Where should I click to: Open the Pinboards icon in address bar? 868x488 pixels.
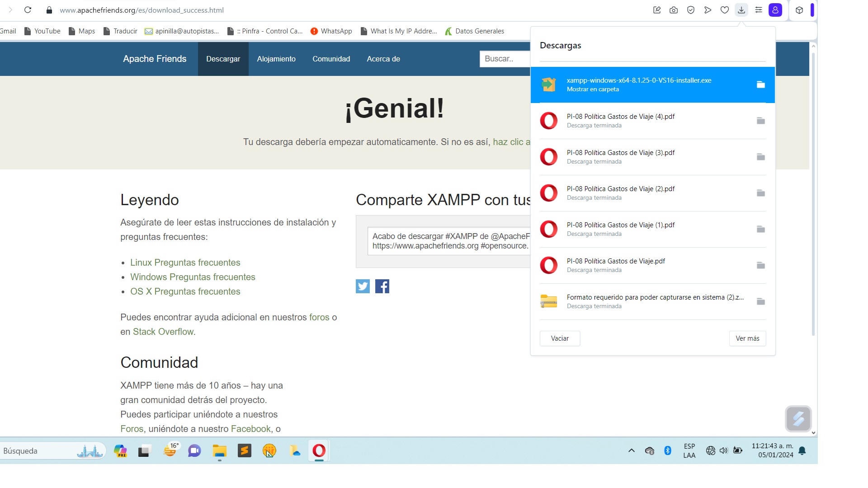[657, 10]
